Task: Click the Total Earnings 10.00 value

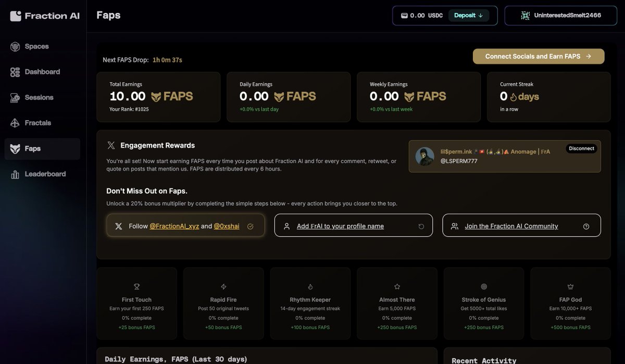Action: click(128, 96)
